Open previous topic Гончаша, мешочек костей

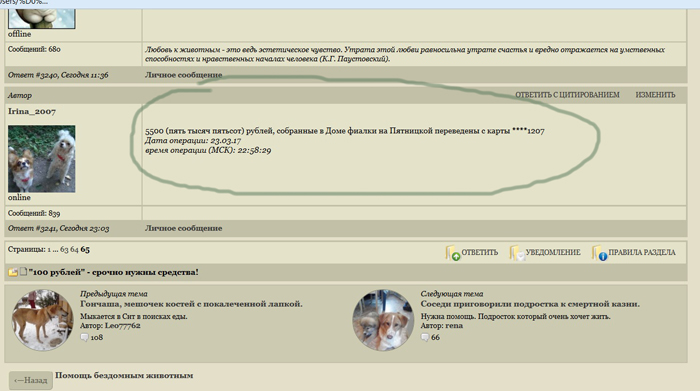tap(191, 304)
